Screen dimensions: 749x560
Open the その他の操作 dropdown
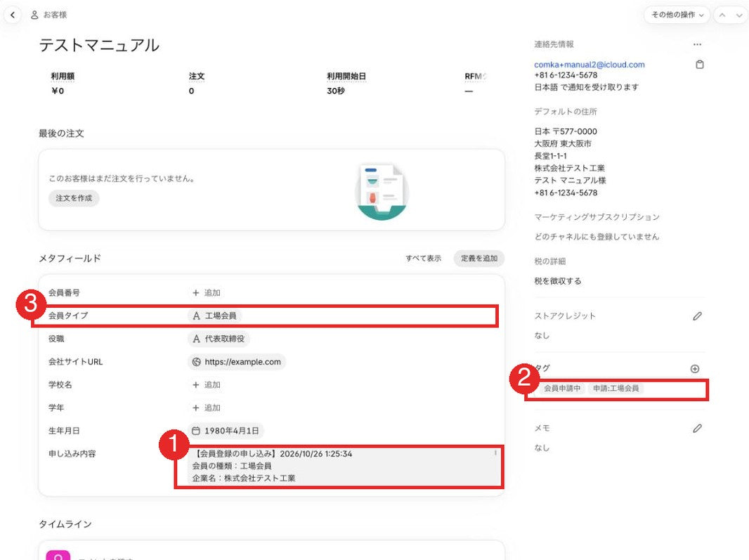pos(677,15)
